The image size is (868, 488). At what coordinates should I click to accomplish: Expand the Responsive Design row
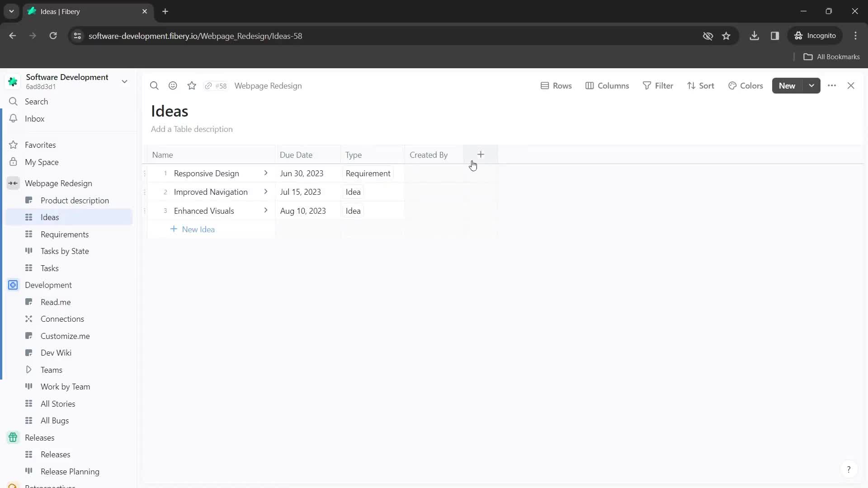(x=265, y=173)
